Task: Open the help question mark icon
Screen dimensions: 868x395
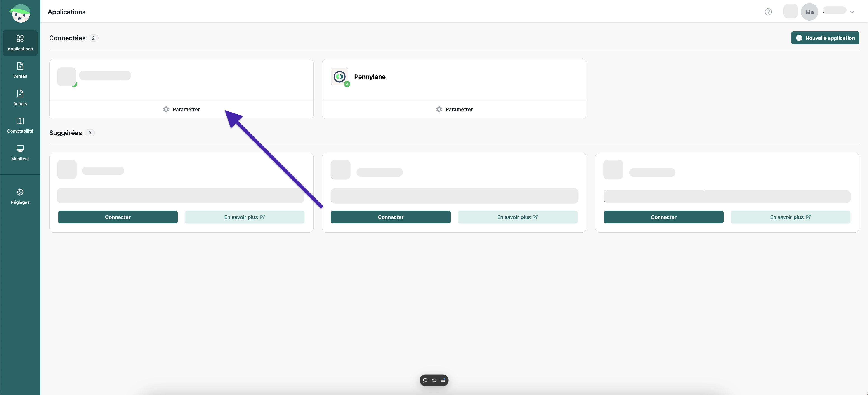Action: (x=768, y=12)
